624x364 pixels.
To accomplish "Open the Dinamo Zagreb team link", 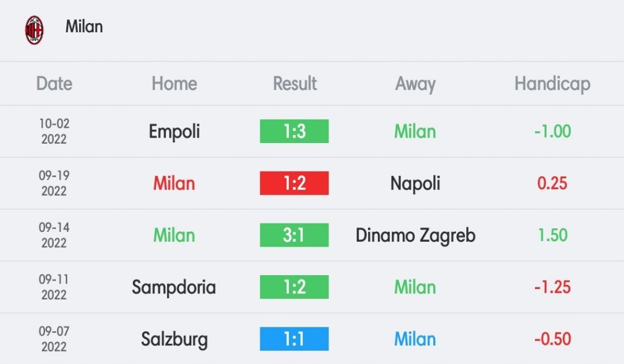I will pyautogui.click(x=416, y=236).
